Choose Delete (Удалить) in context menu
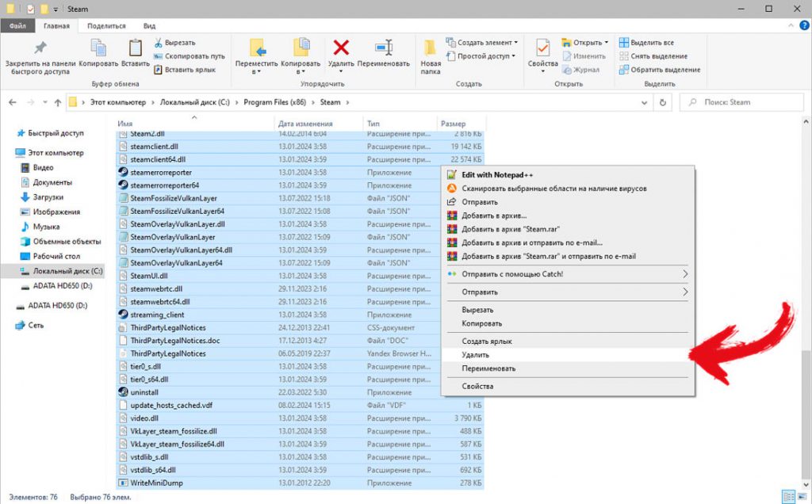812x504 pixels. point(568,355)
